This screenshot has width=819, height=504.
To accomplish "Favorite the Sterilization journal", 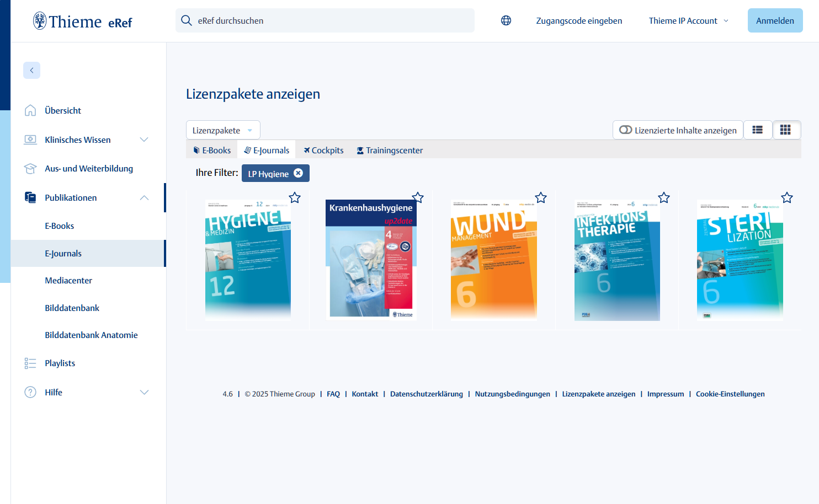I will (x=787, y=197).
